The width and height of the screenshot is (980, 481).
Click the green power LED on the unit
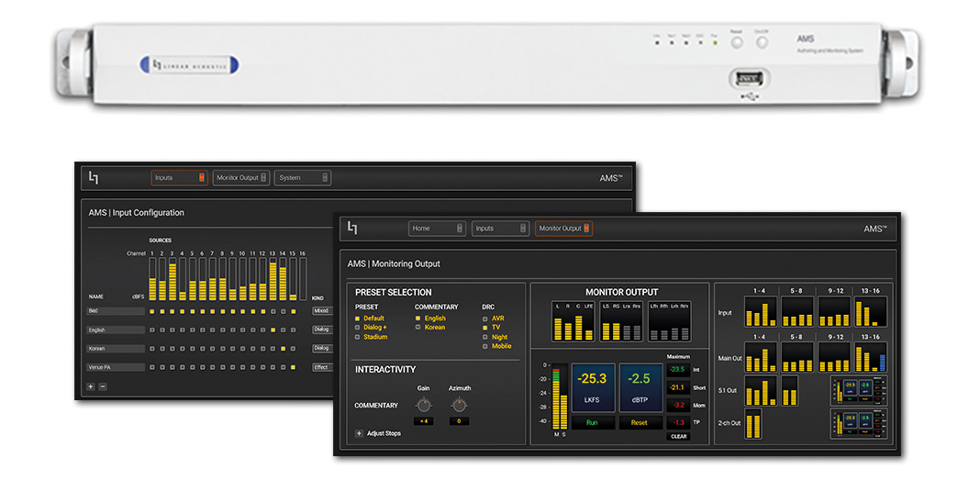tap(715, 44)
